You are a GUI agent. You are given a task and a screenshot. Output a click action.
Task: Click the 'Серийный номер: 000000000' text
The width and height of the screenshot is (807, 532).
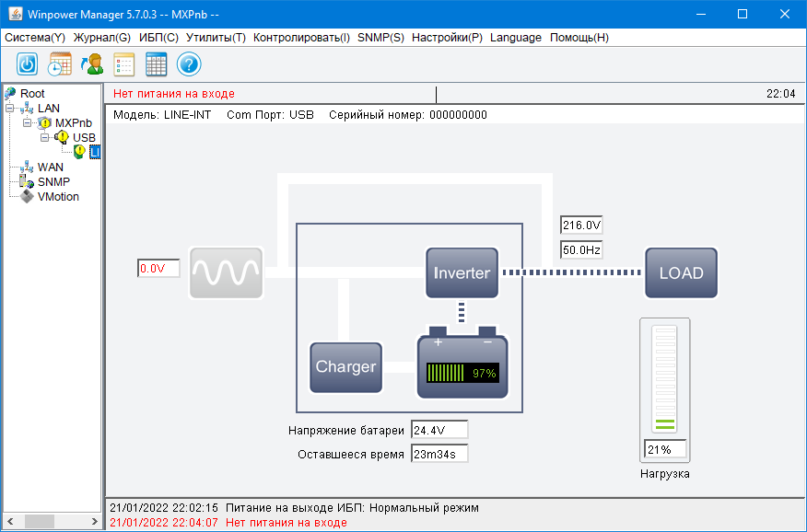click(x=408, y=115)
